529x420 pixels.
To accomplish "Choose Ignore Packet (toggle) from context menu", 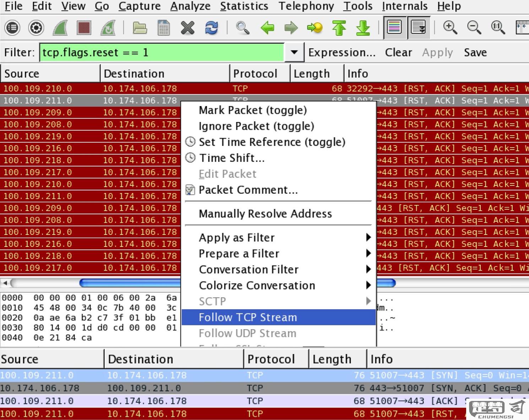I will coord(256,126).
